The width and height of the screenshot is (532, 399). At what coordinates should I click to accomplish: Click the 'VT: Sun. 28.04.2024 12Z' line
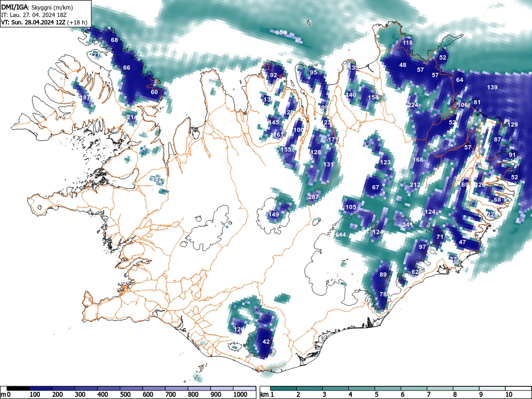pos(33,22)
